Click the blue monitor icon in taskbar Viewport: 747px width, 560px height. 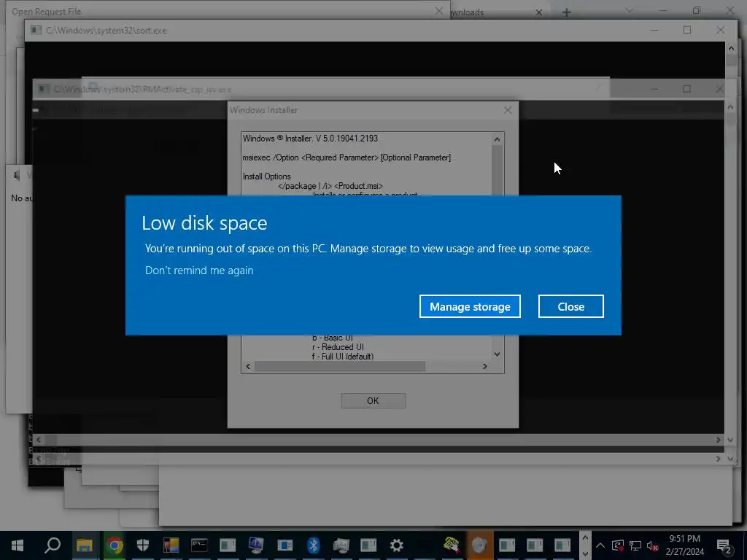coord(256,545)
